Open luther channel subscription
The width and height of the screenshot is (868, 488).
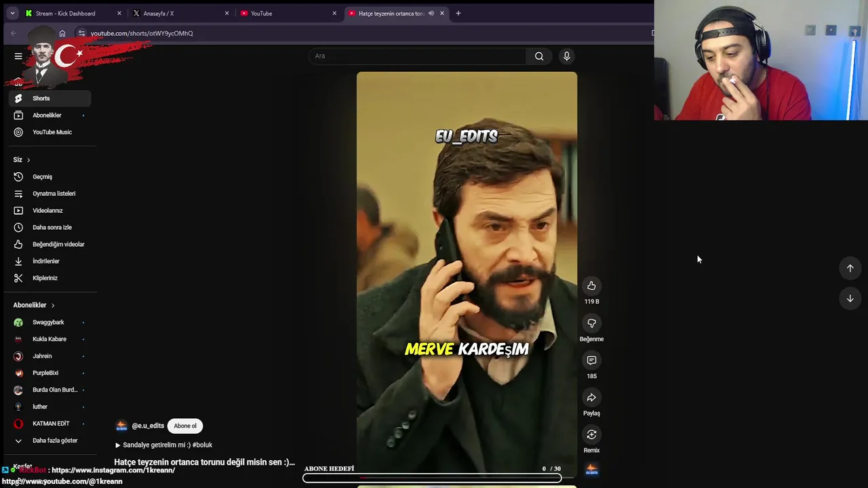click(50, 407)
